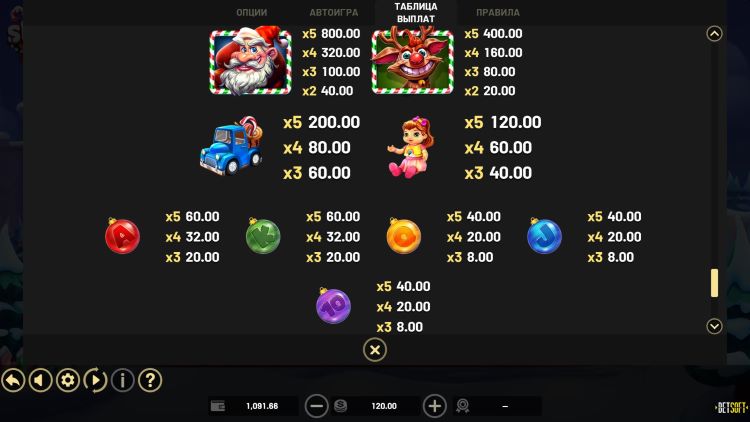Switch to the ПРАВИЛА tab
This screenshot has width=750, height=422.
498,12
